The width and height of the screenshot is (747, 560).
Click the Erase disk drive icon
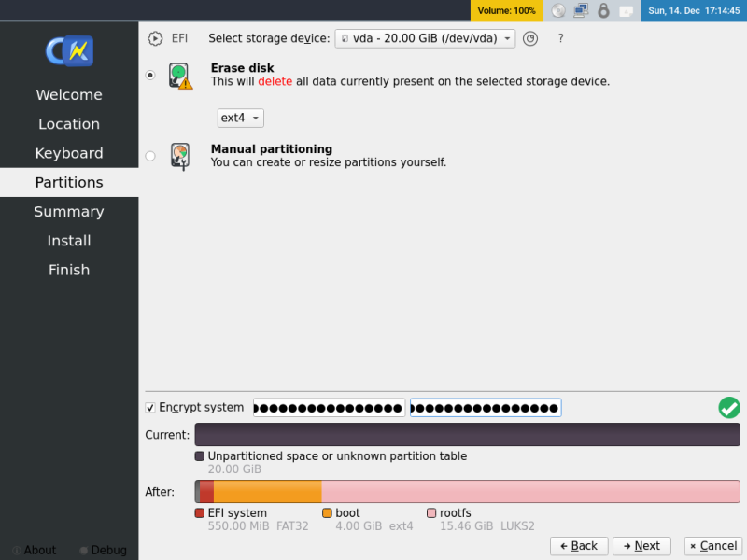pos(180,75)
